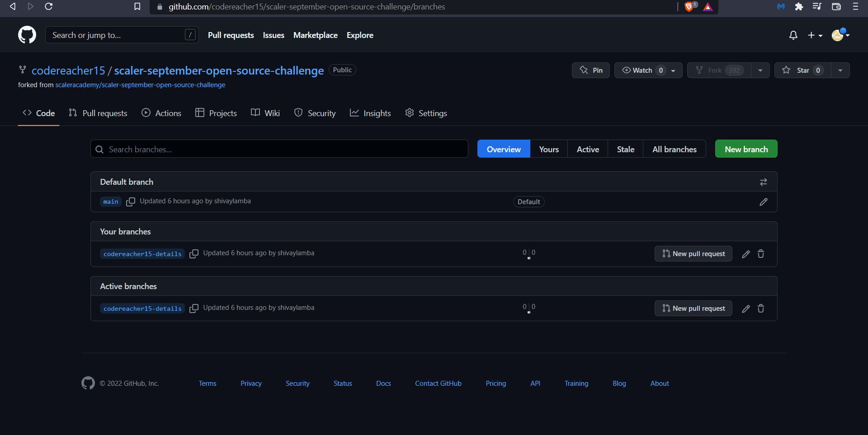Delete branch trash in Active branches row
The image size is (868, 435).
pos(761,309)
